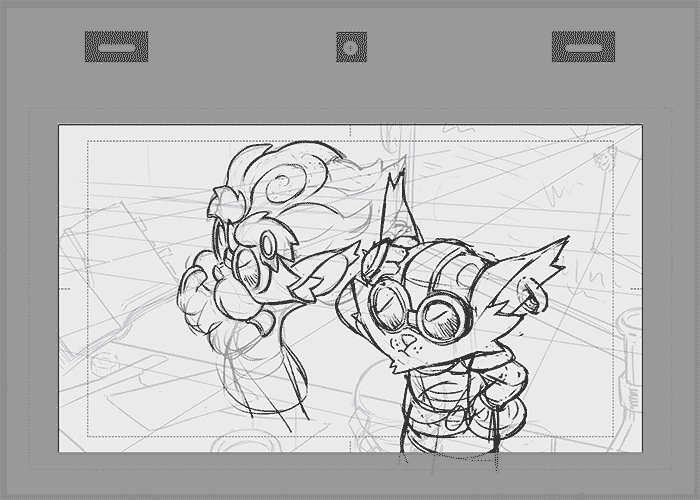Click the right slotted peg hole

click(583, 47)
